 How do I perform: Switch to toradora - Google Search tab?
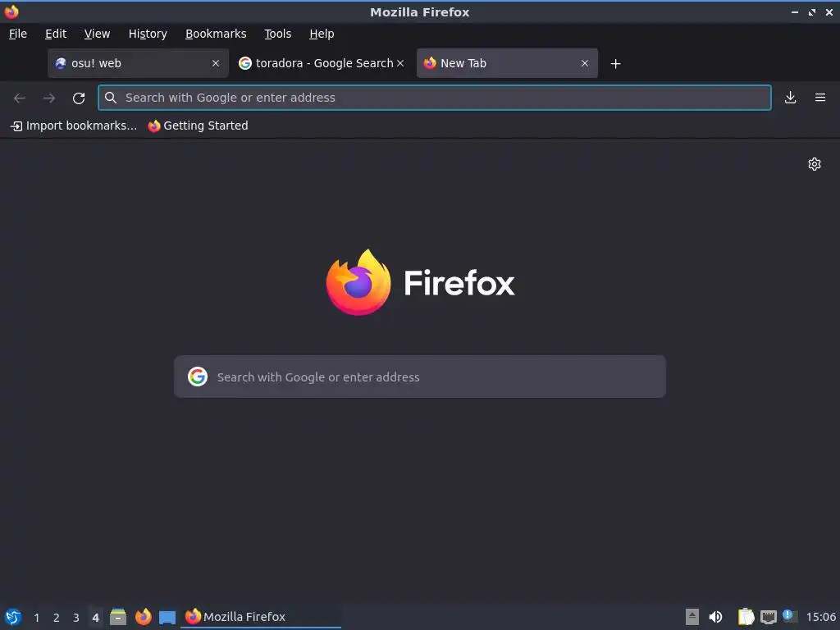pyautogui.click(x=322, y=63)
